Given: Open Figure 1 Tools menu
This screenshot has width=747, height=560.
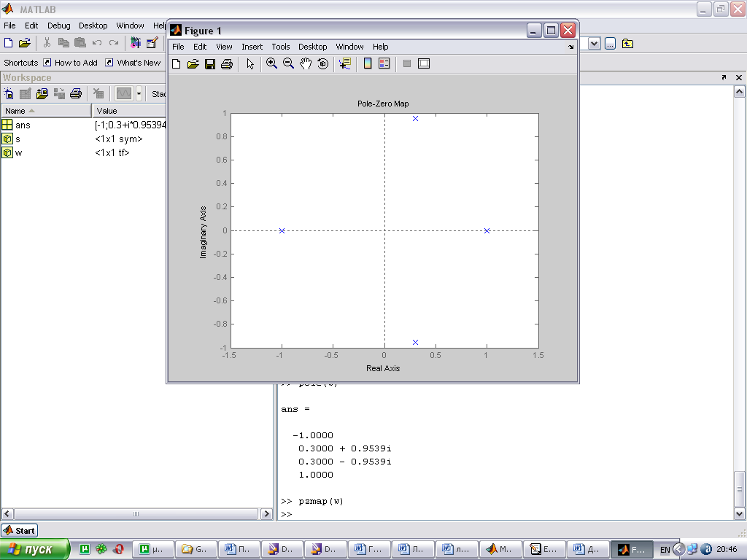Looking at the screenshot, I should coord(281,47).
